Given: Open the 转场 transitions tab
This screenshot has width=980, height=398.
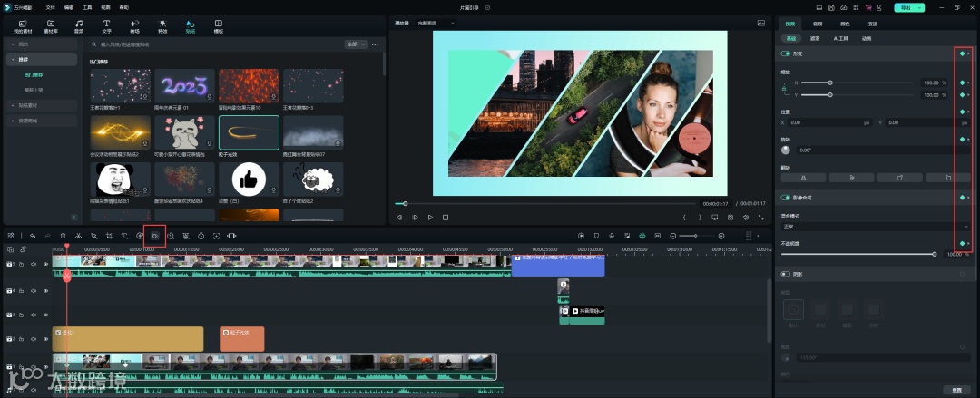Looking at the screenshot, I should tap(134, 26).
